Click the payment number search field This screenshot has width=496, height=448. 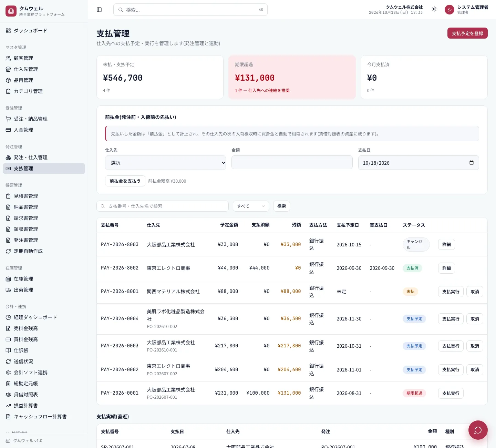click(x=163, y=206)
